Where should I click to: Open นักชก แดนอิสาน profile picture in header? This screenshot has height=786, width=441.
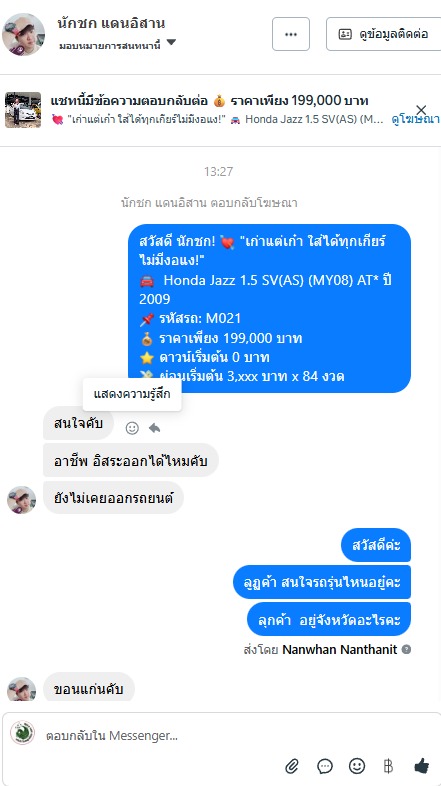click(x=24, y=34)
